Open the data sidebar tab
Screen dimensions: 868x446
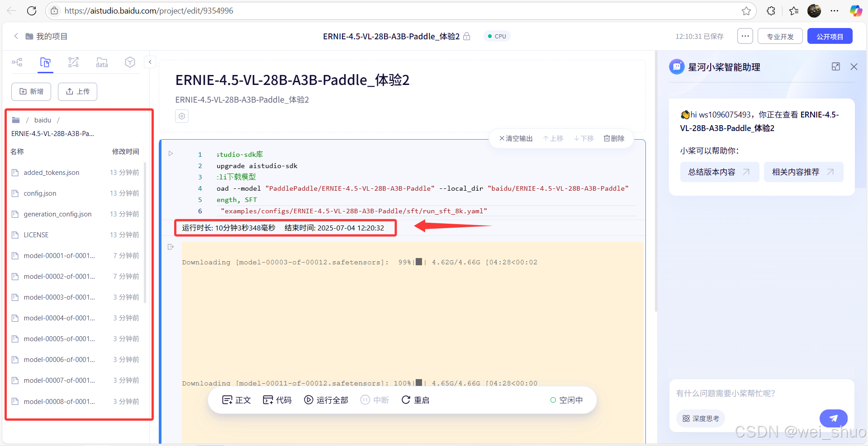tap(102, 62)
